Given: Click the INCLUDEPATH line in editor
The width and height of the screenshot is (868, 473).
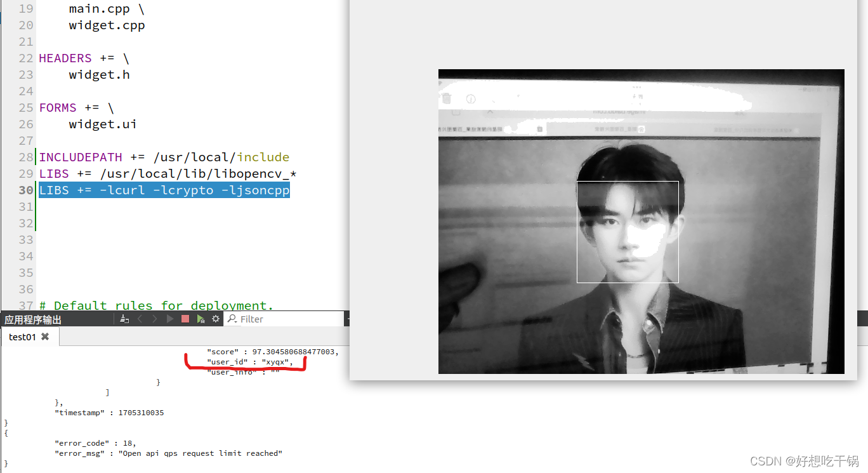Looking at the screenshot, I should [164, 157].
